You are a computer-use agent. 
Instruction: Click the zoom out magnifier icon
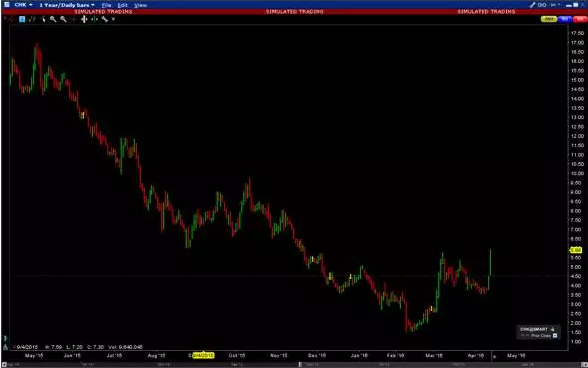63,19
